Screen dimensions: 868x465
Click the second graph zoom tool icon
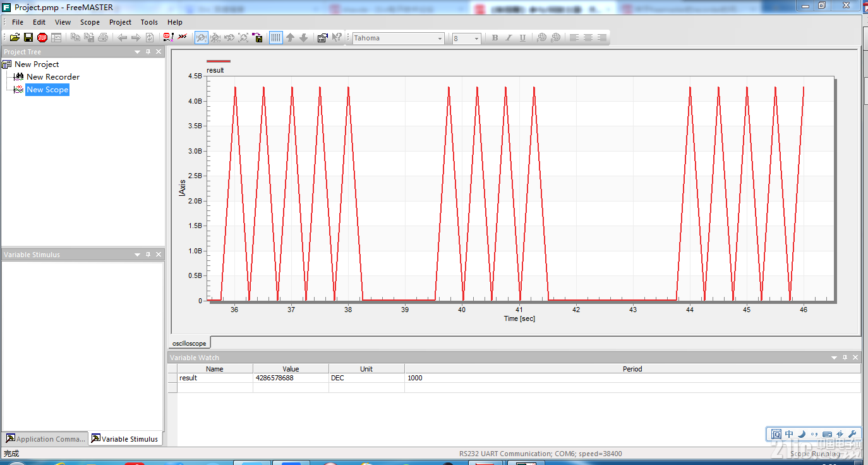[215, 38]
